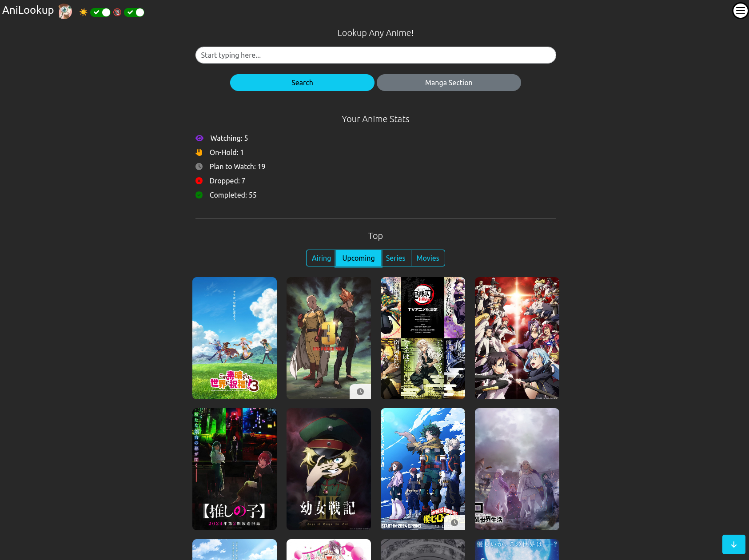The width and height of the screenshot is (749, 560).
Task: Open the Slime season poster with red background
Action: coord(517,338)
